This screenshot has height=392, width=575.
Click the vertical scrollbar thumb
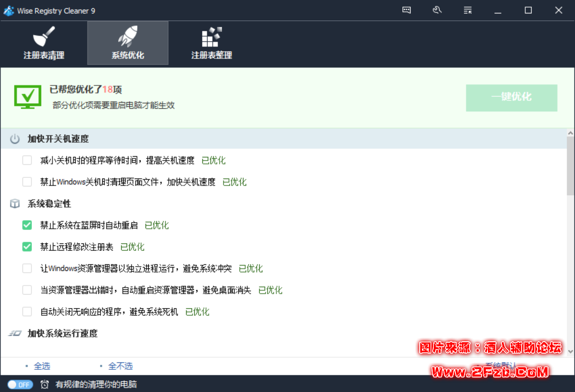571,166
